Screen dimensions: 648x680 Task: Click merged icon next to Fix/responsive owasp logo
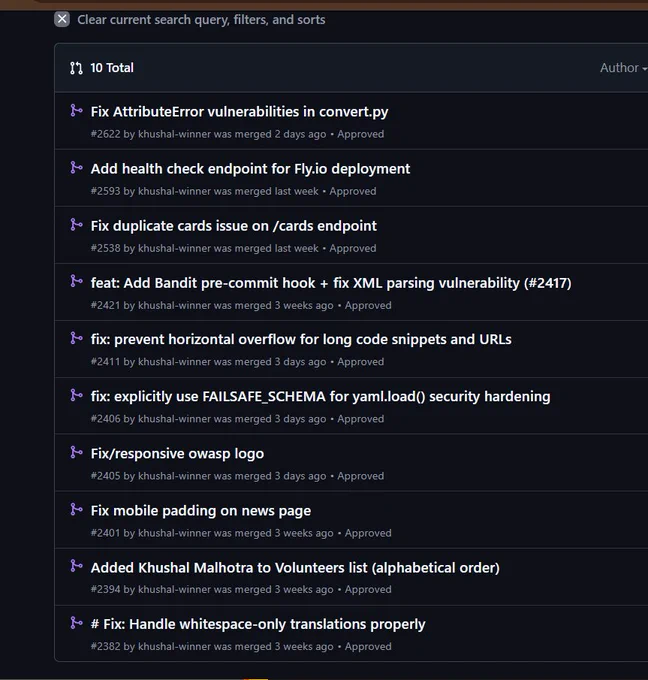pos(76,452)
